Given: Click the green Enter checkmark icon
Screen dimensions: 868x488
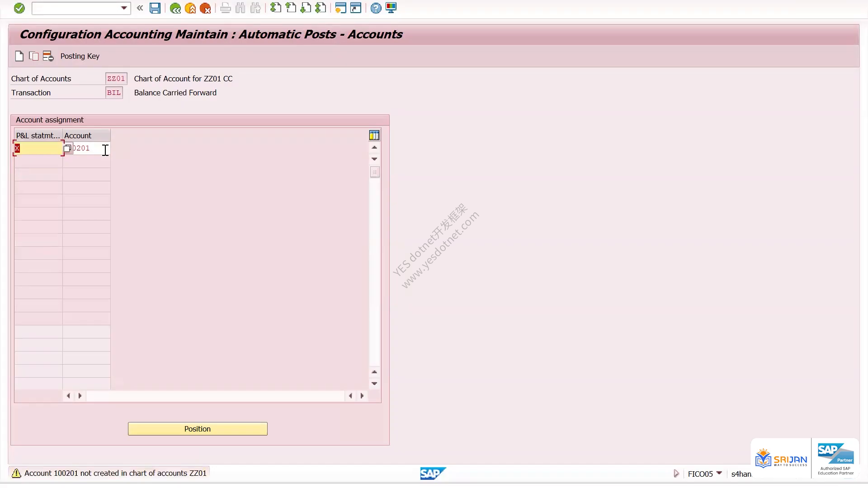Looking at the screenshot, I should [19, 8].
